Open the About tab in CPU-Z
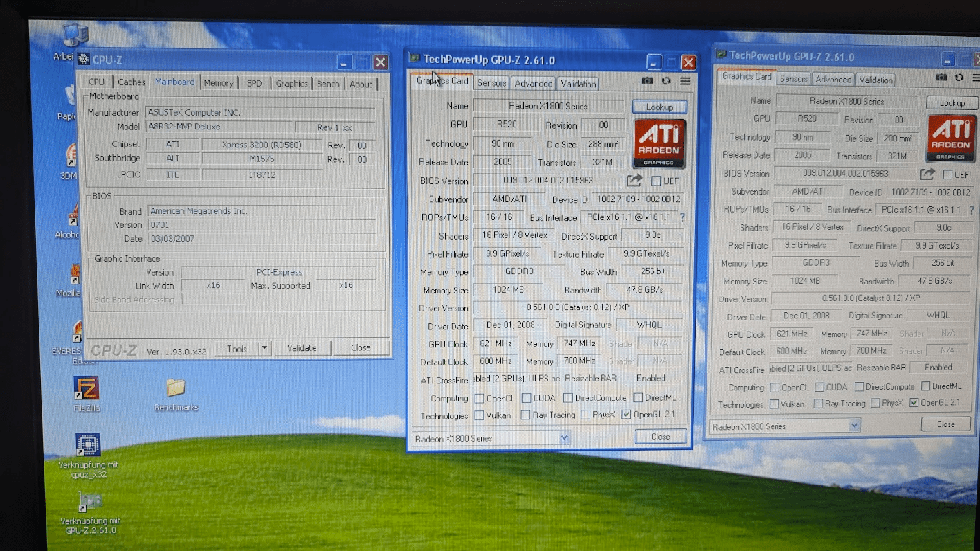The width and height of the screenshot is (980, 551). pos(361,84)
